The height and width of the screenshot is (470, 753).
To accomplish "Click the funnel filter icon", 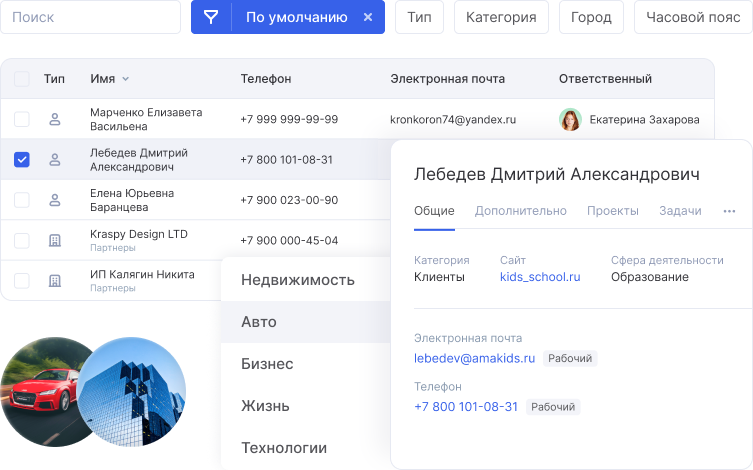I will [211, 17].
